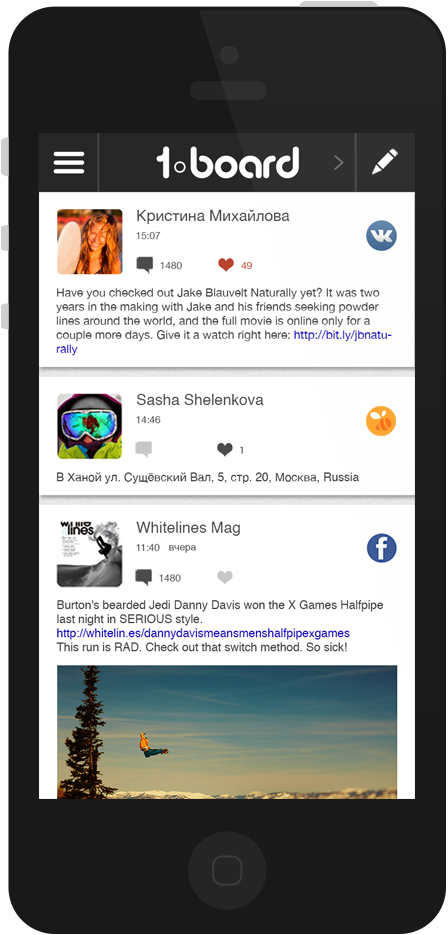Open comments on Whitelines Mag post
448x935 pixels.
point(144,577)
